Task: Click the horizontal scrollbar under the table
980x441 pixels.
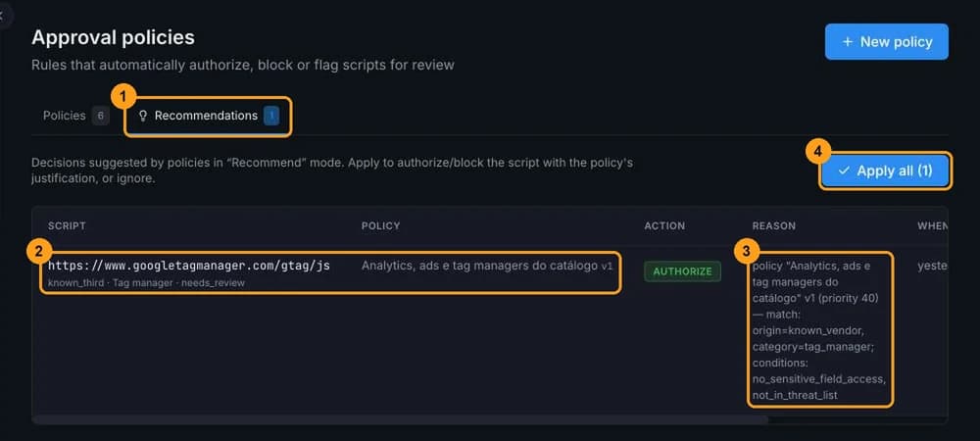Action: point(400,419)
